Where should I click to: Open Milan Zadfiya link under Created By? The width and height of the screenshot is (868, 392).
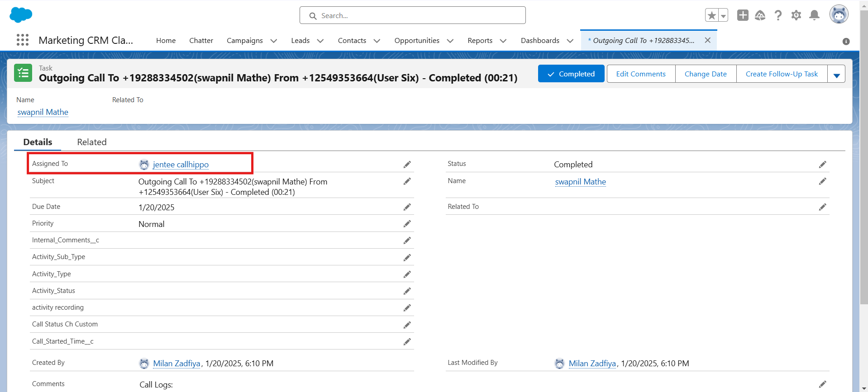[176, 364]
